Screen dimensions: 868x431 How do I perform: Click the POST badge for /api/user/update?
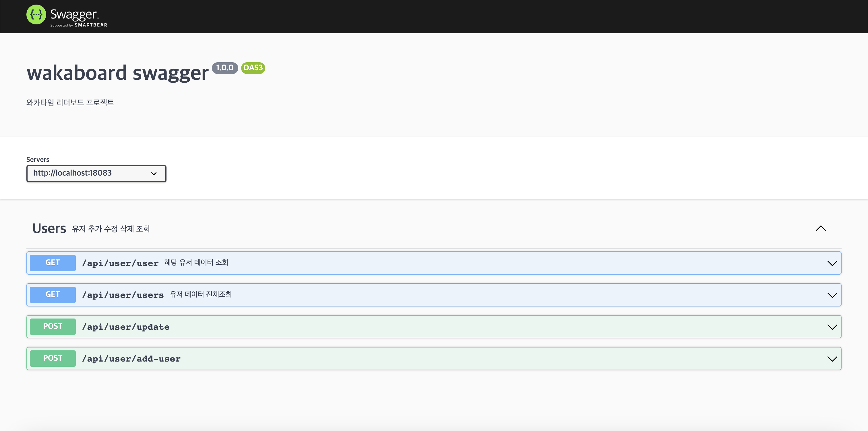pyautogui.click(x=53, y=327)
